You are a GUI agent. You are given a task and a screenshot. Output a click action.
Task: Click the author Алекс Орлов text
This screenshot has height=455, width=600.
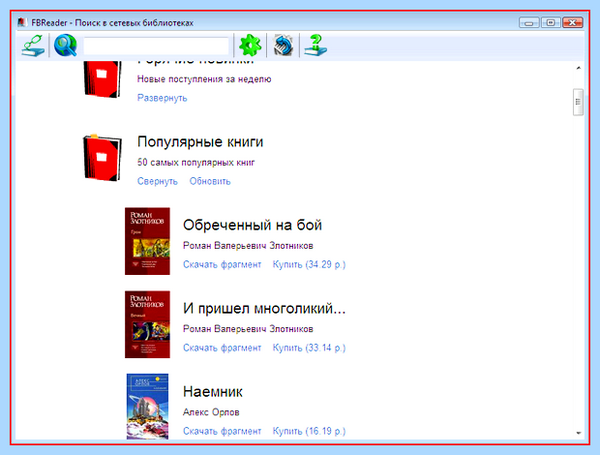[x=211, y=412]
